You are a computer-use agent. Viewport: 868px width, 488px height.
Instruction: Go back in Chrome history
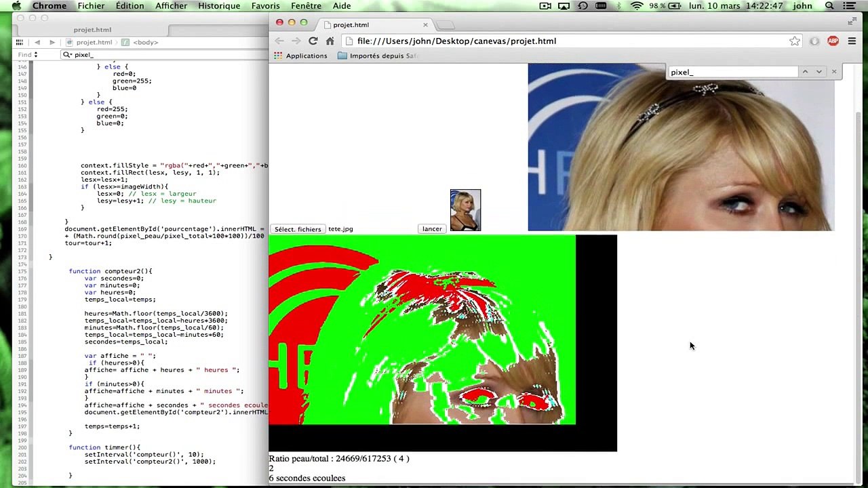[x=279, y=41]
